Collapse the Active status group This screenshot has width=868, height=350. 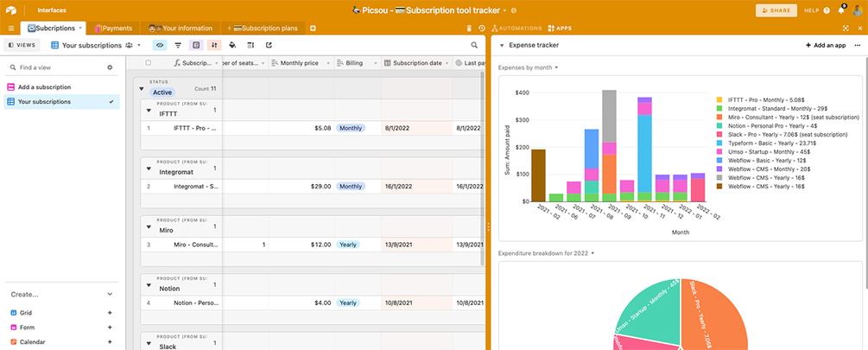coord(141,89)
